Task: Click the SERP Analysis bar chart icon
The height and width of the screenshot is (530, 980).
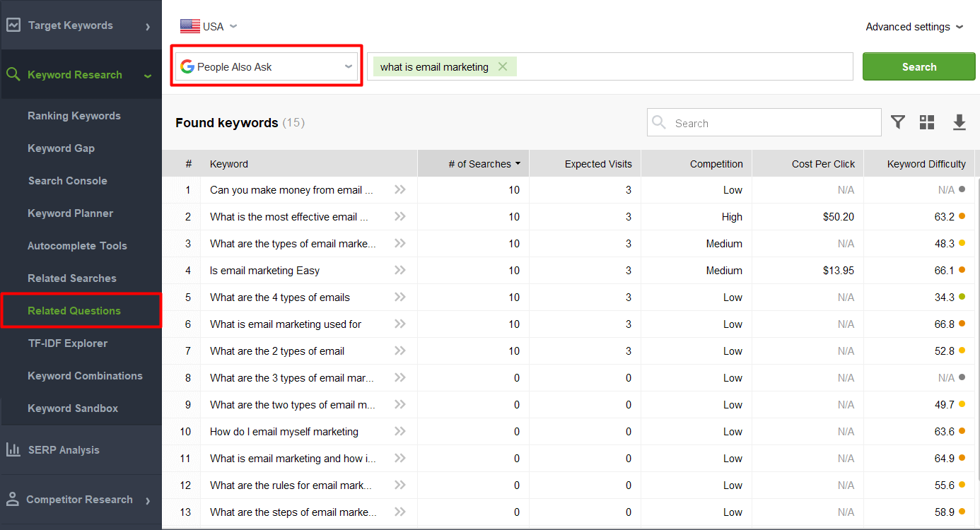Action: [13, 449]
